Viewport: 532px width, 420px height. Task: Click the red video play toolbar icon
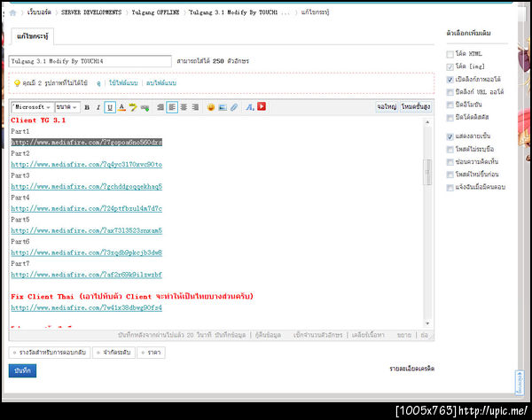[x=262, y=107]
